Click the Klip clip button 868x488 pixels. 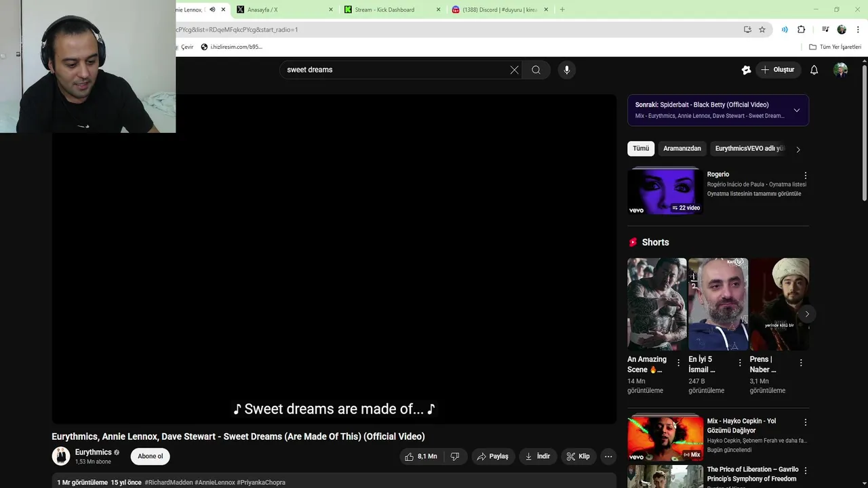[x=578, y=457]
